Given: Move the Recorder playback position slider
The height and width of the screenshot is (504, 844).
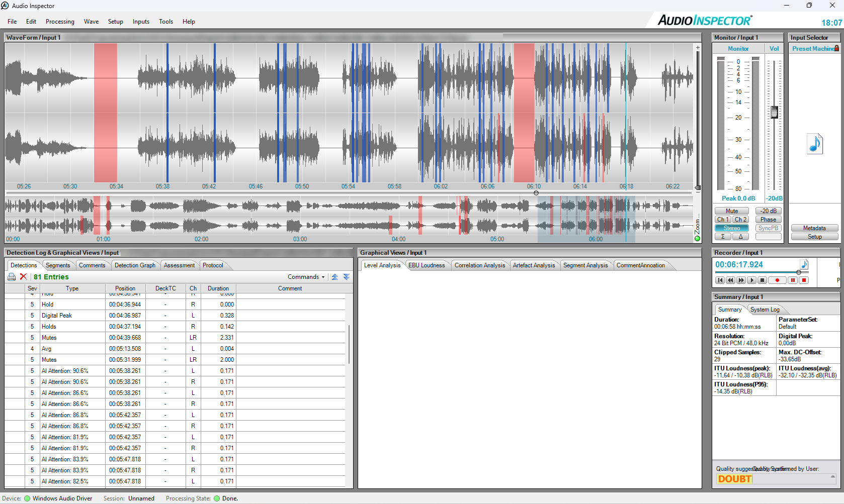Looking at the screenshot, I should pyautogui.click(x=798, y=272).
